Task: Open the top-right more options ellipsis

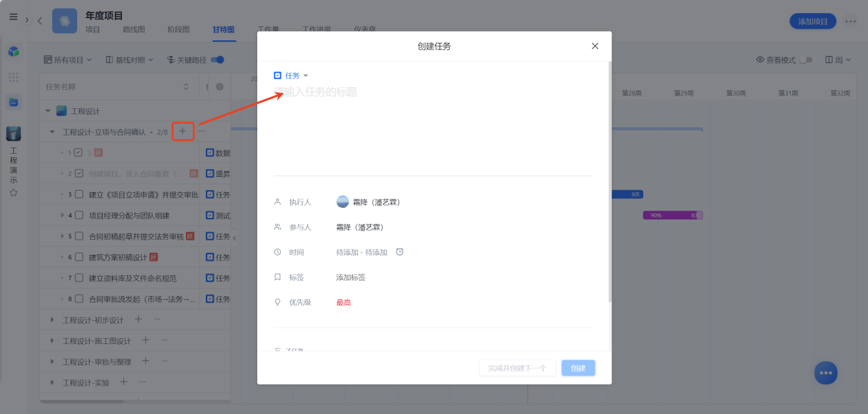Action: coord(851,21)
